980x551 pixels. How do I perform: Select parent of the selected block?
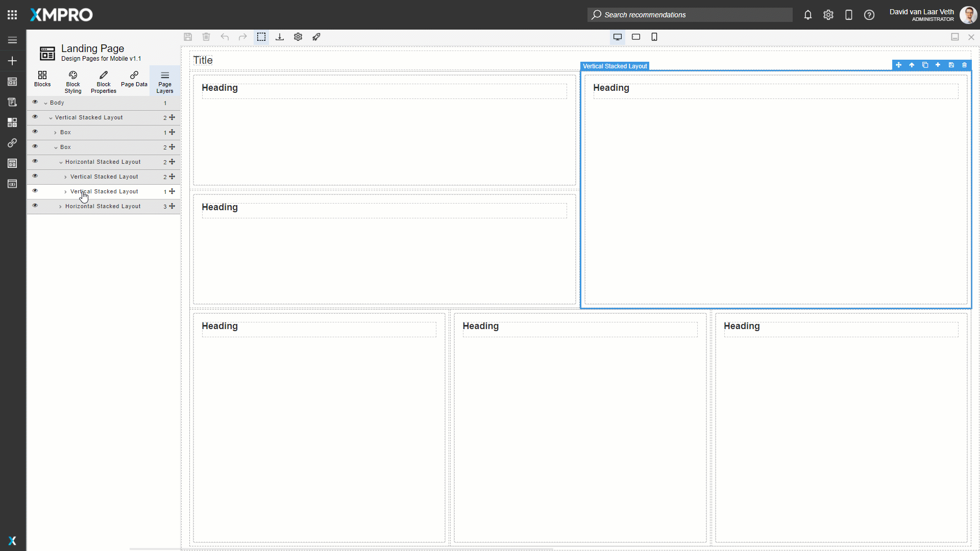click(912, 65)
